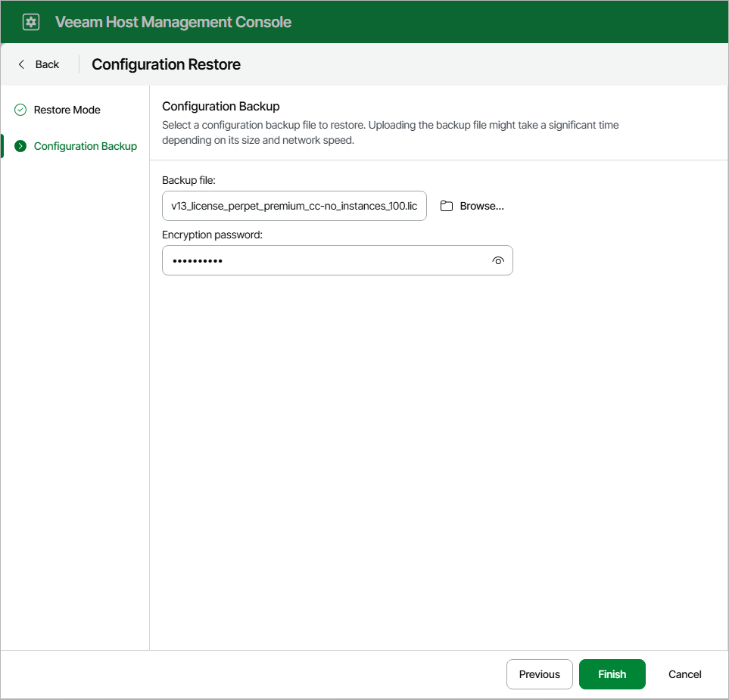Open Browse... to pick a backup file

[472, 205]
